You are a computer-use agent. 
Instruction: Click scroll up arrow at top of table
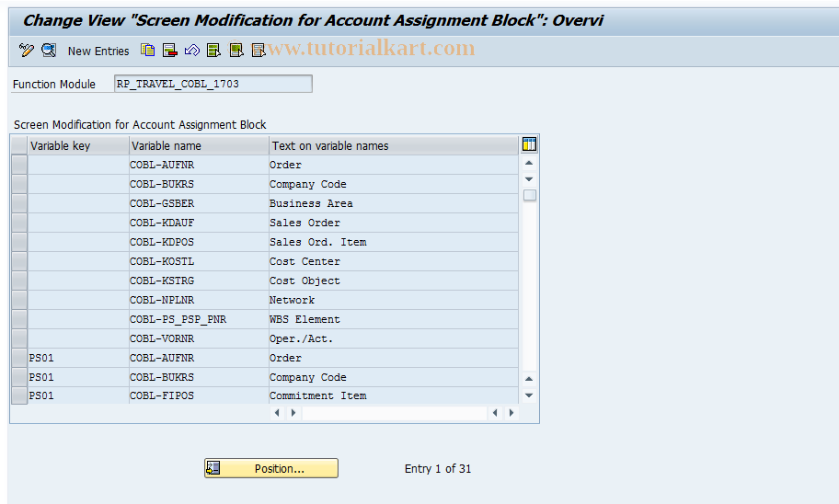tap(529, 163)
